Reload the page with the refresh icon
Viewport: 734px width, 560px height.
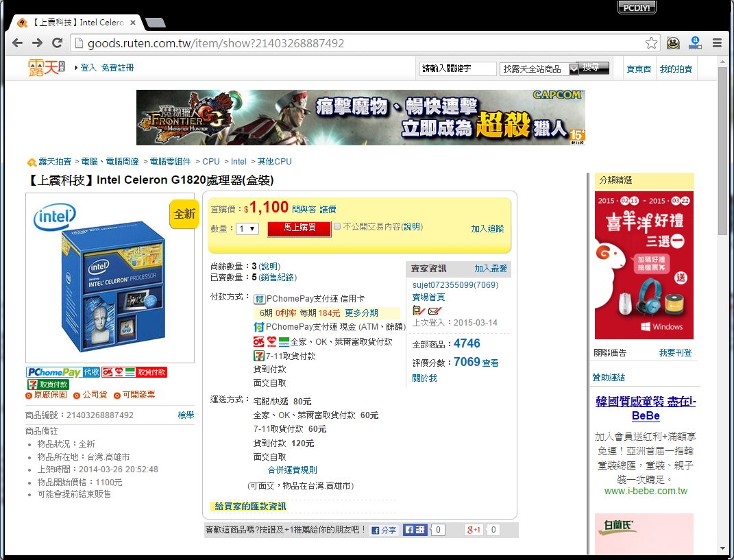pos(57,43)
